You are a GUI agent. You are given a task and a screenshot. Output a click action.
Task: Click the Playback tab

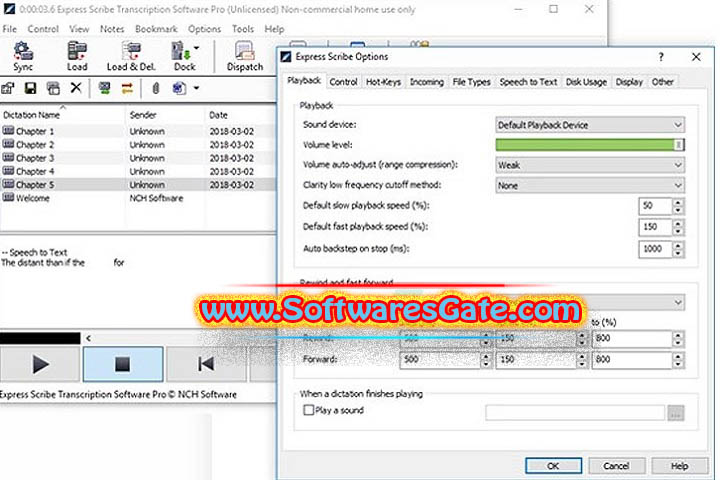304,80
